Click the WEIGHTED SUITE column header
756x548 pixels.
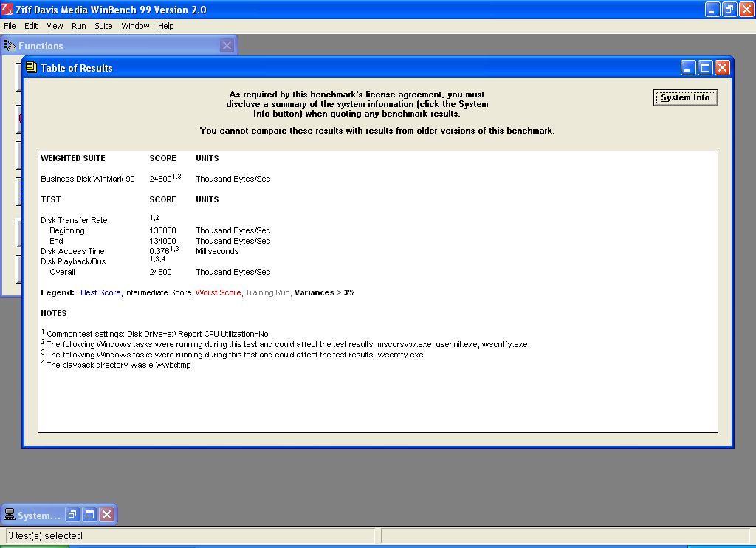[73, 158]
